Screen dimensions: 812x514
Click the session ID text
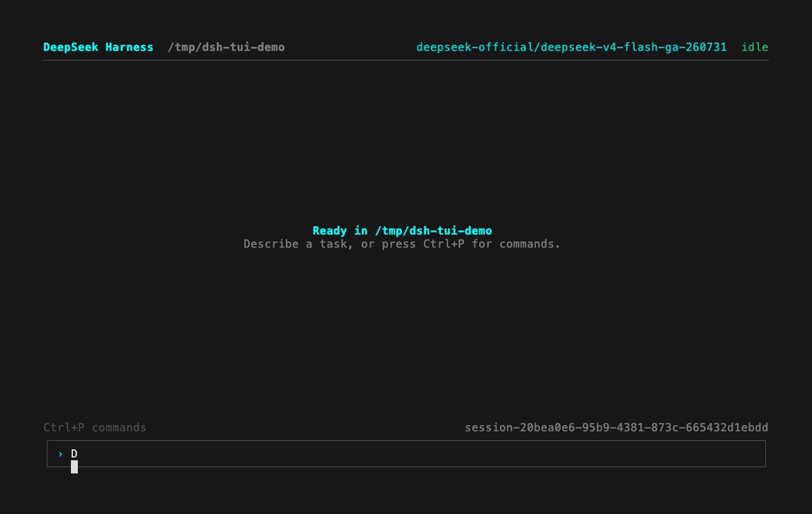point(616,427)
